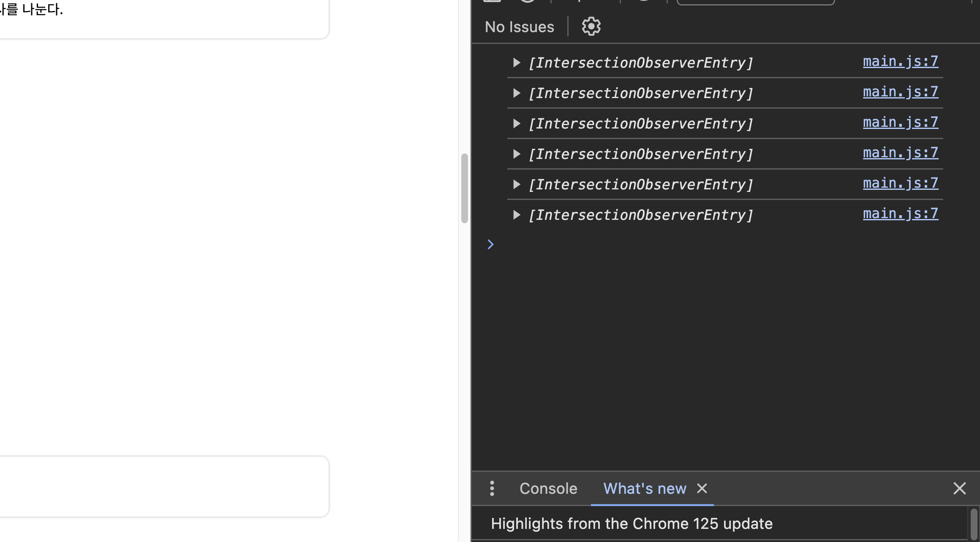Viewport: 980px width, 542px height.
Task: Click the fourth IntersectionObserverEntry text
Action: [x=641, y=154]
